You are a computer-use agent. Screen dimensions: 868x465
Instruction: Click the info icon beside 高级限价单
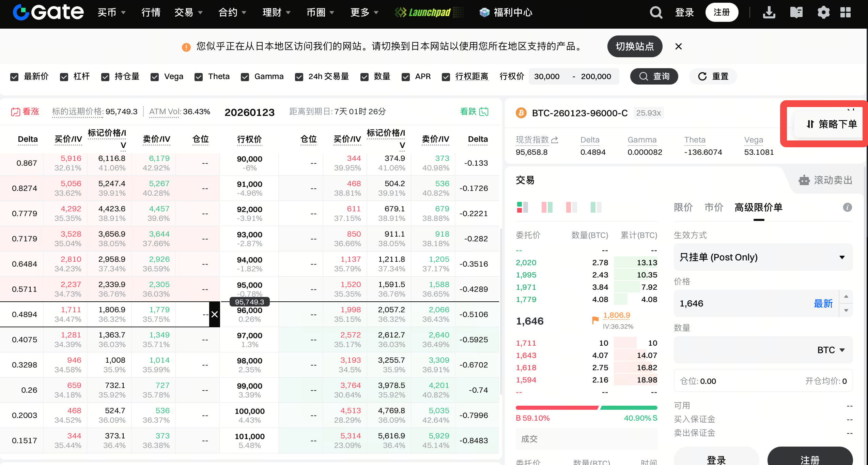847,207
